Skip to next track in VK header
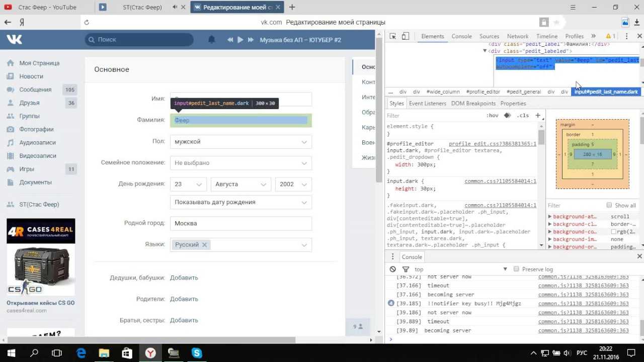The image size is (644, 362). [251, 40]
